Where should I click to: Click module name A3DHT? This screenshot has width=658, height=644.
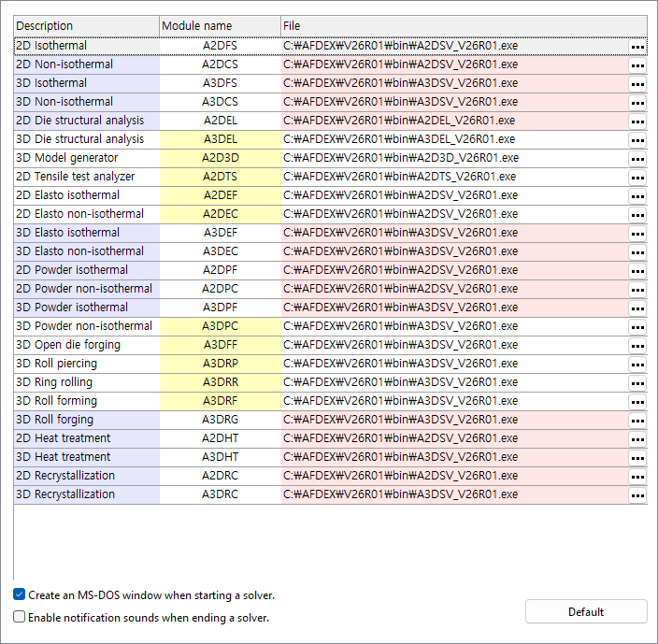click(x=221, y=457)
